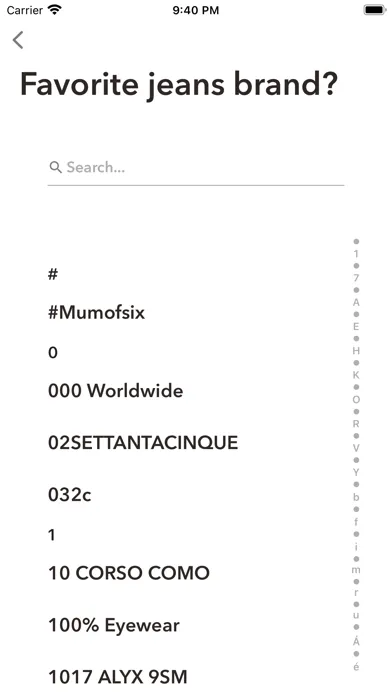Tap the back chevron arrow
The width and height of the screenshot is (392, 696).
coord(18,40)
